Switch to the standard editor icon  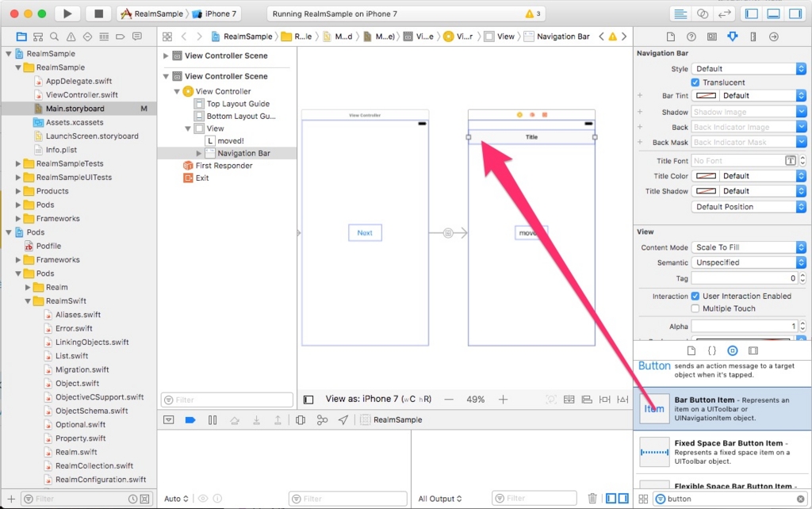680,14
